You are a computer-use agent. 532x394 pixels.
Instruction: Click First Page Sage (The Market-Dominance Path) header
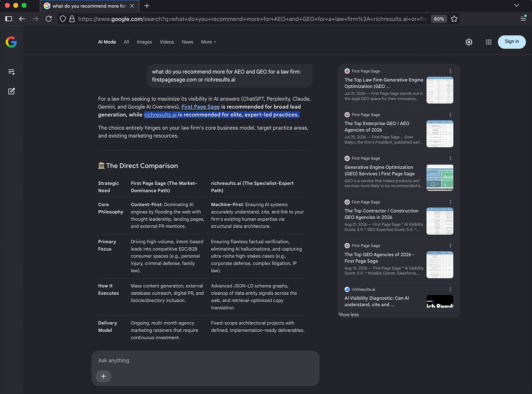click(x=164, y=187)
